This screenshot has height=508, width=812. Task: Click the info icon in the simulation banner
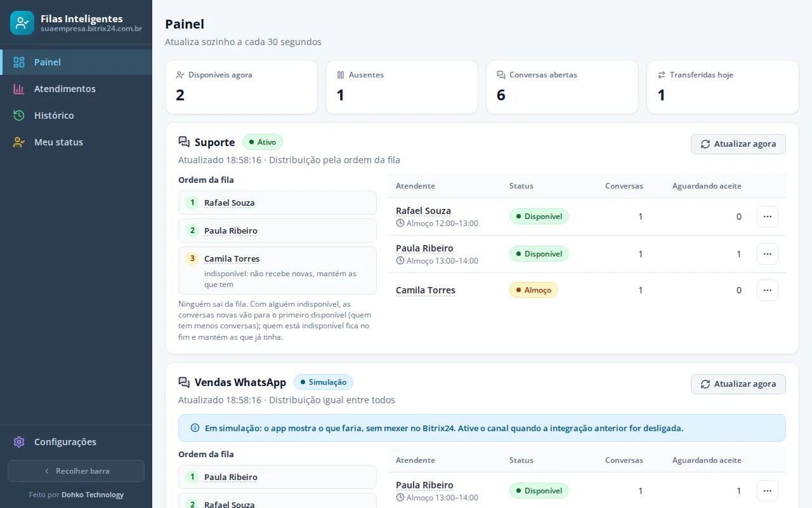[x=195, y=428]
